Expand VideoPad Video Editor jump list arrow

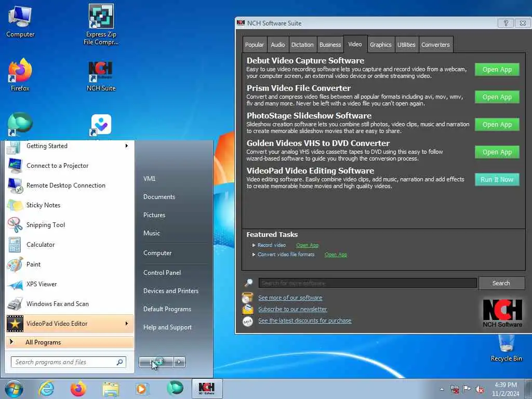(x=127, y=323)
